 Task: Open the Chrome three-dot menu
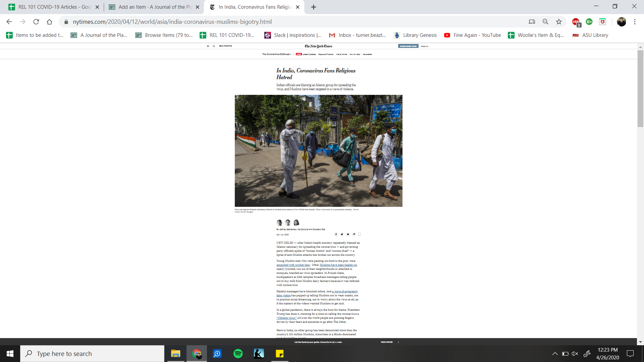[x=635, y=22]
